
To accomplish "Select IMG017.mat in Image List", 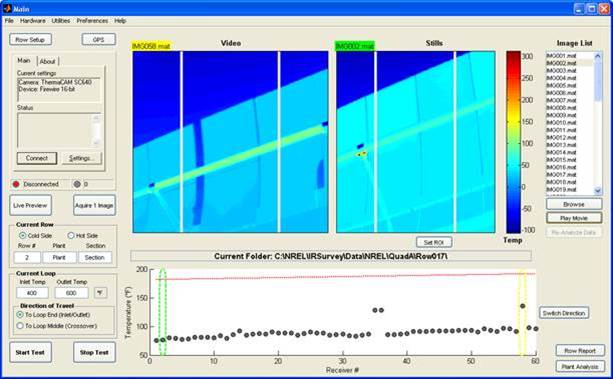I will tap(561, 174).
